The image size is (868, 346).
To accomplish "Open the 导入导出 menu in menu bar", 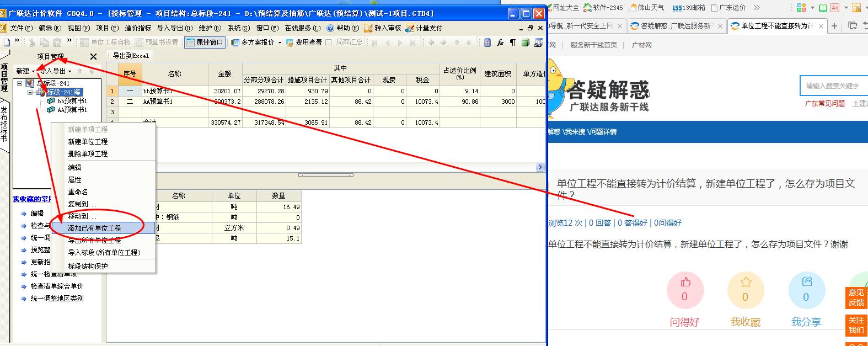I will (x=175, y=28).
